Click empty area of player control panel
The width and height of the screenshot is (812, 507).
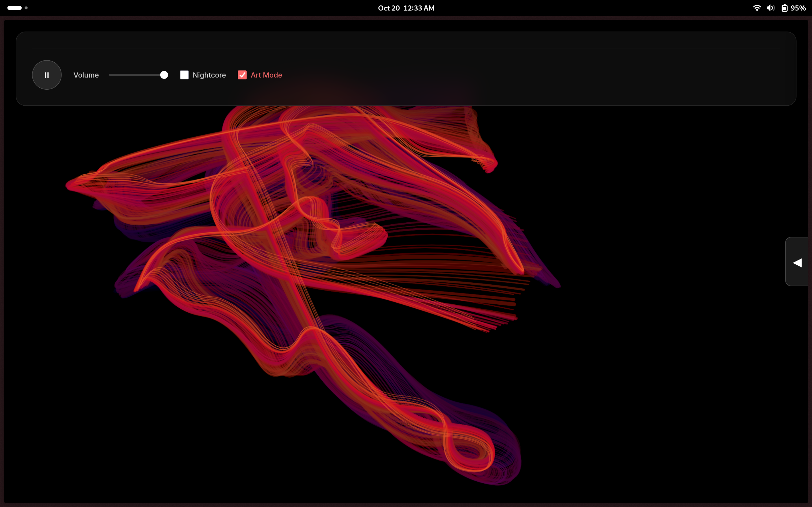tap(537, 77)
